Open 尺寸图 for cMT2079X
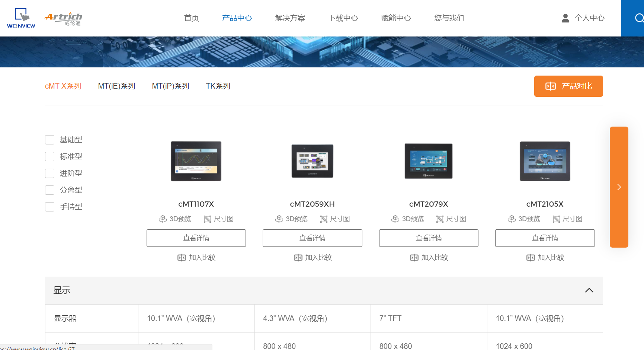644x350 pixels. (451, 219)
